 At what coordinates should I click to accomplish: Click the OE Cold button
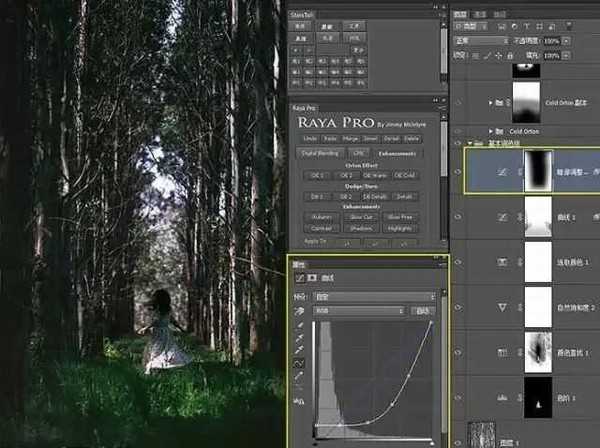point(404,175)
